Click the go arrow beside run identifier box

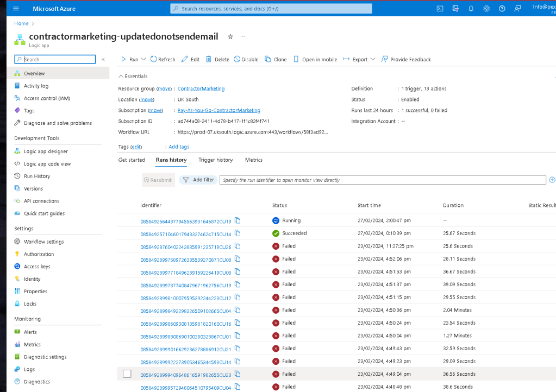tap(552, 180)
